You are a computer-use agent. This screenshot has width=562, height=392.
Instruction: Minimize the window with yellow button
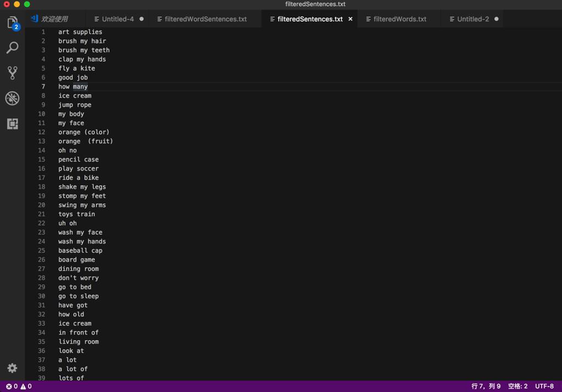point(17,4)
